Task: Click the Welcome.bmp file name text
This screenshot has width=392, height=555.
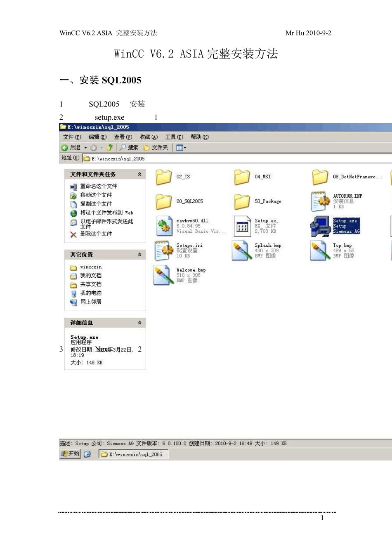Action: (x=191, y=270)
